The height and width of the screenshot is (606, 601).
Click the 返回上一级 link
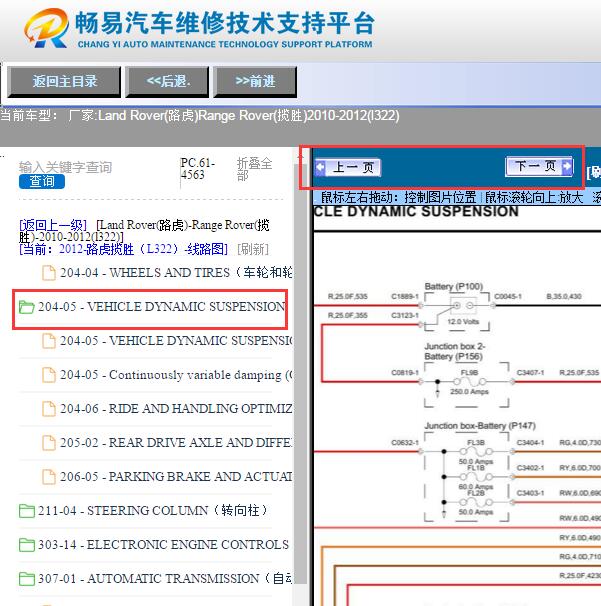(x=53, y=225)
